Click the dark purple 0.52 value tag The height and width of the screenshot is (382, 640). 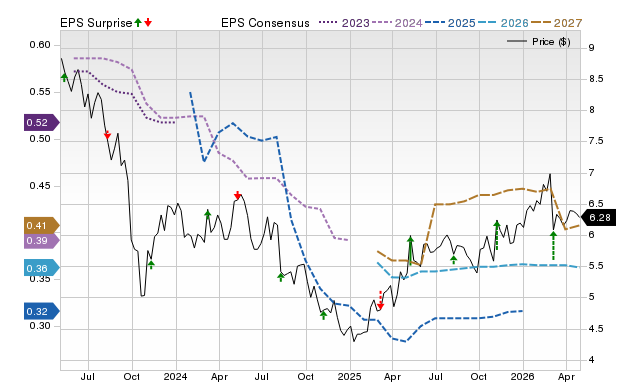click(42, 122)
